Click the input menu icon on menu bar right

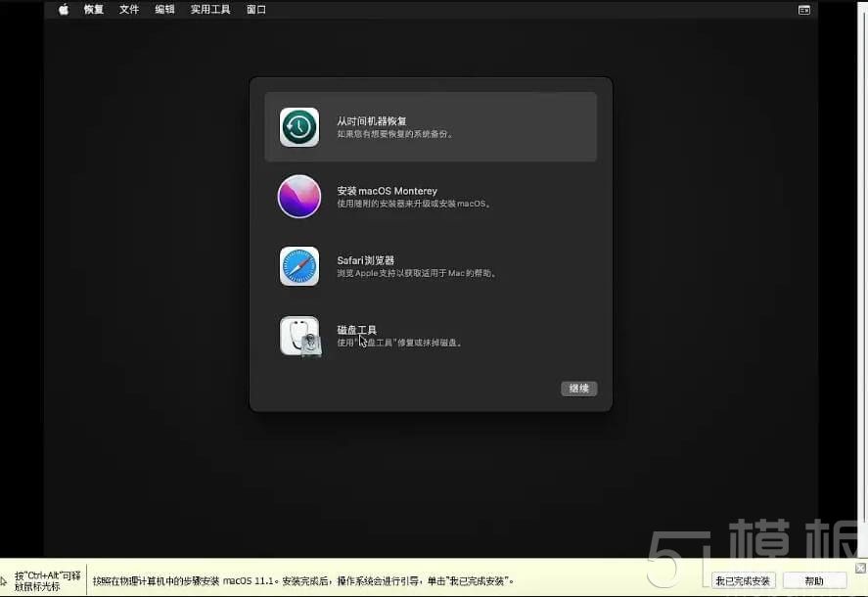click(803, 9)
